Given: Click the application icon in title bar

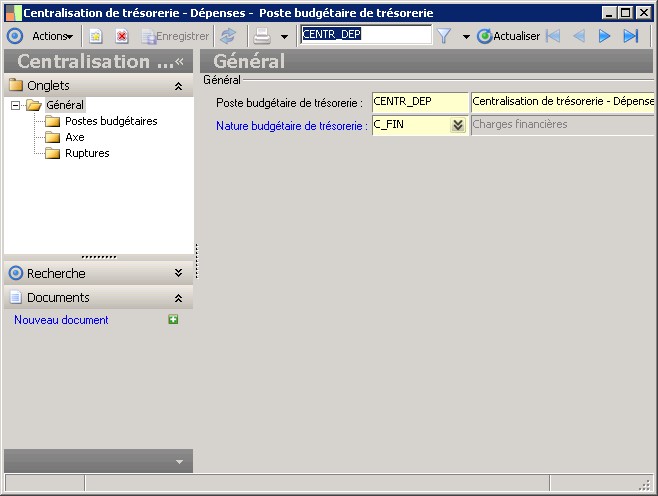Looking at the screenshot, I should pos(13,13).
